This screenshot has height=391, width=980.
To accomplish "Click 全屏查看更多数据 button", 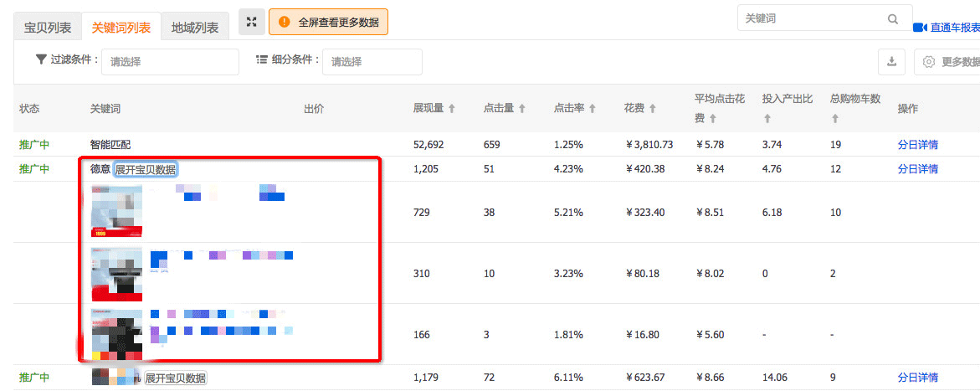I will (328, 23).
